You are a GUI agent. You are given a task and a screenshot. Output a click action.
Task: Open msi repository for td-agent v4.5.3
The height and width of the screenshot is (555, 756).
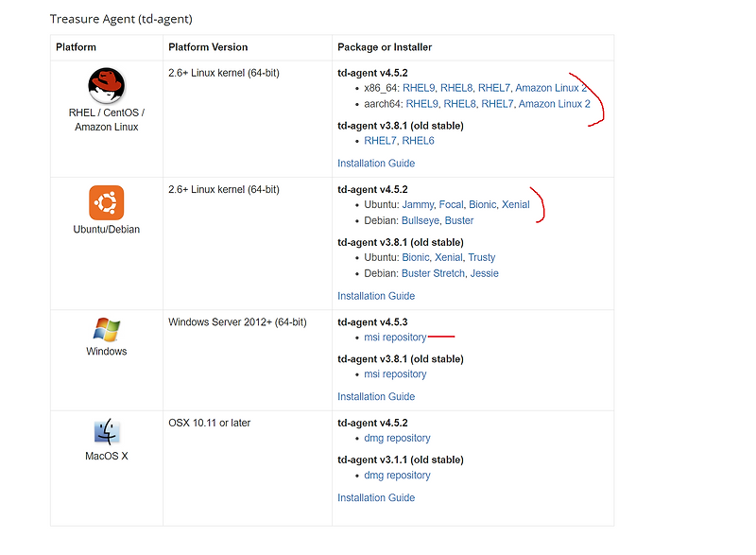[395, 338]
